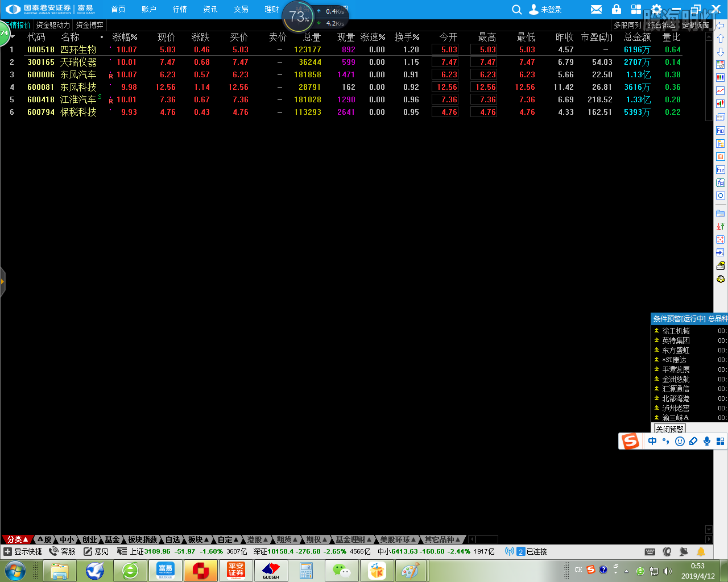Click the orange alert bell in status bar
The image size is (728, 582).
pyautogui.click(x=701, y=551)
